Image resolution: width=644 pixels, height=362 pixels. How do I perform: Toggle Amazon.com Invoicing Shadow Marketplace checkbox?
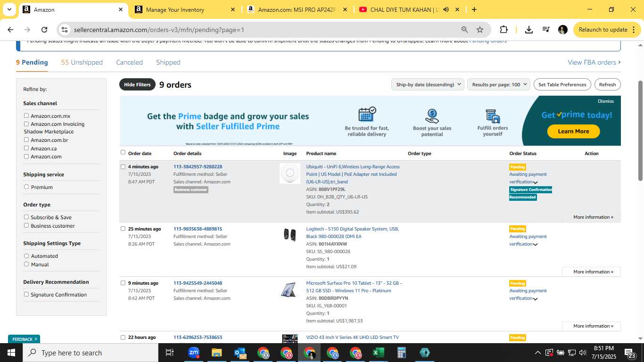coord(26,124)
